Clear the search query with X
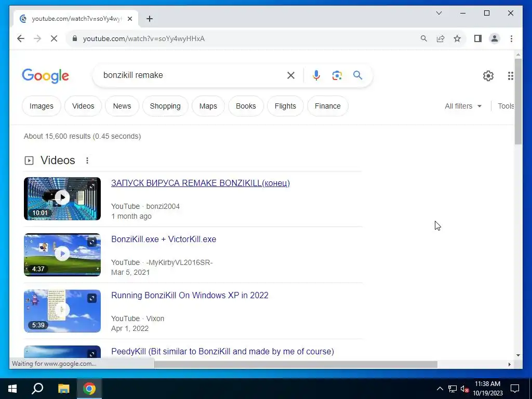532x399 pixels. click(x=291, y=75)
